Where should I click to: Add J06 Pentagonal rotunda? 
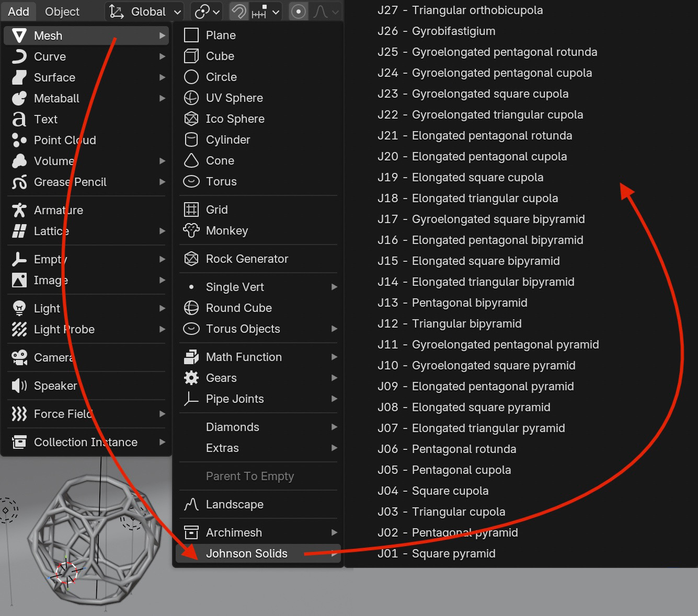447,449
